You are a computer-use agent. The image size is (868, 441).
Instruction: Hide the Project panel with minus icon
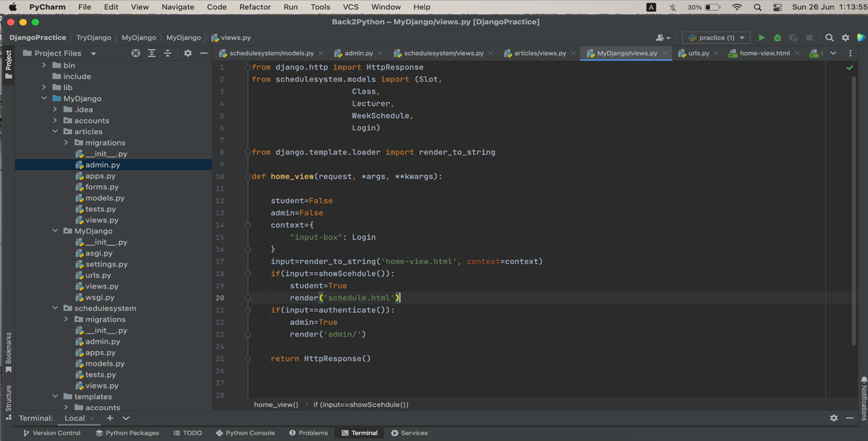pyautogui.click(x=204, y=53)
